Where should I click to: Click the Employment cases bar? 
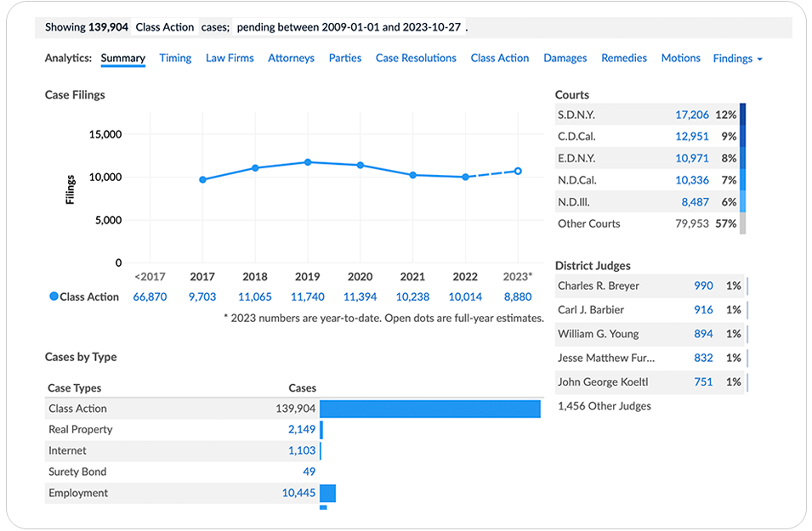click(x=328, y=493)
